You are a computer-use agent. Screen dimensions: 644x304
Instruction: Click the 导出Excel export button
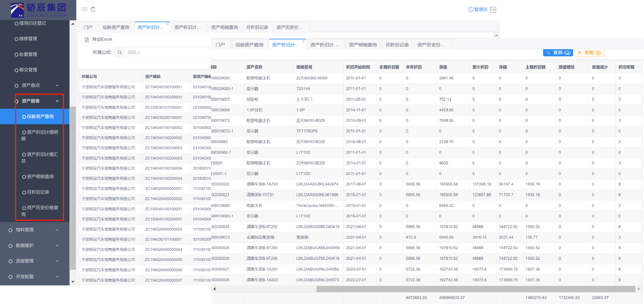pos(98,40)
